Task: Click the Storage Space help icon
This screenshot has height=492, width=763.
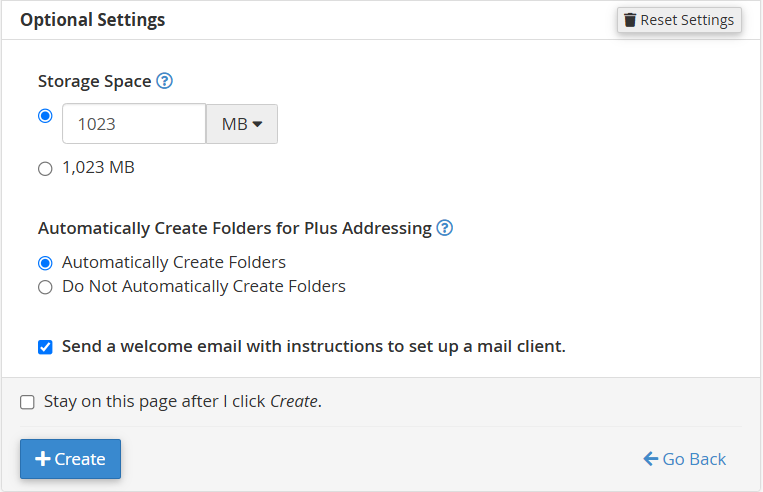Action: click(165, 81)
